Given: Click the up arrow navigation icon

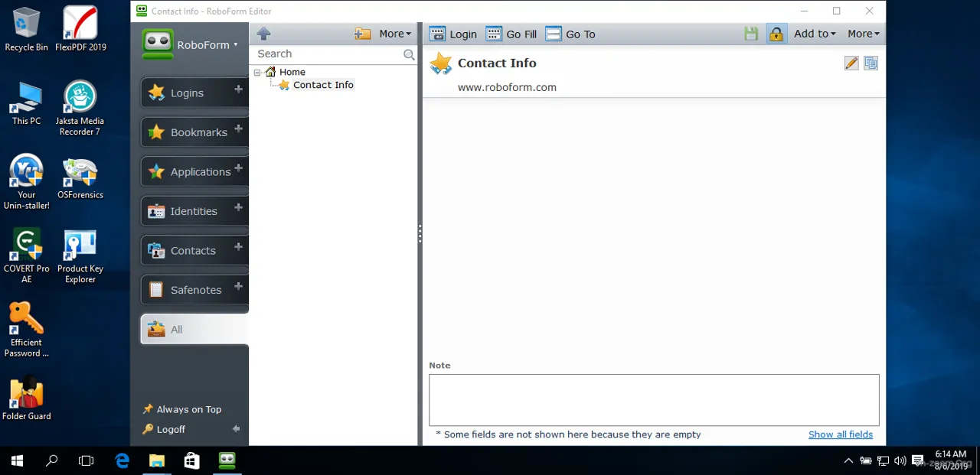Looking at the screenshot, I should tap(264, 34).
